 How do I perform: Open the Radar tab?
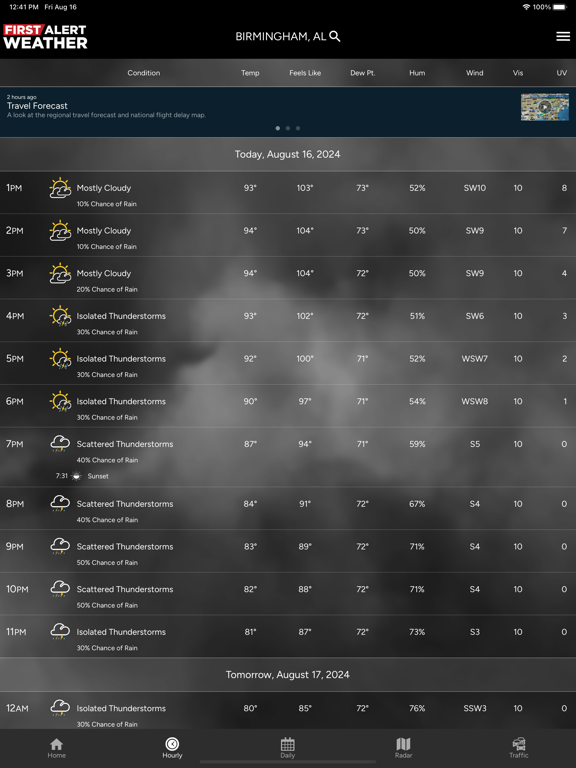(403, 748)
